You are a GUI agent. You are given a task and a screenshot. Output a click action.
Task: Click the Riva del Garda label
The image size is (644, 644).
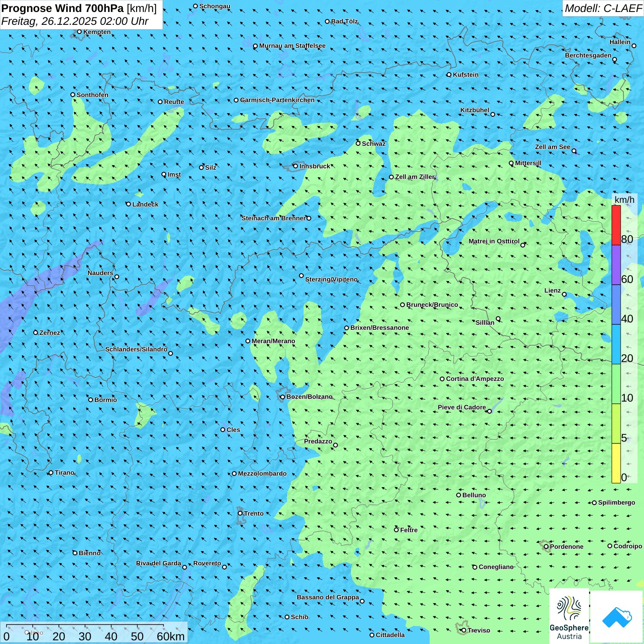(x=159, y=563)
